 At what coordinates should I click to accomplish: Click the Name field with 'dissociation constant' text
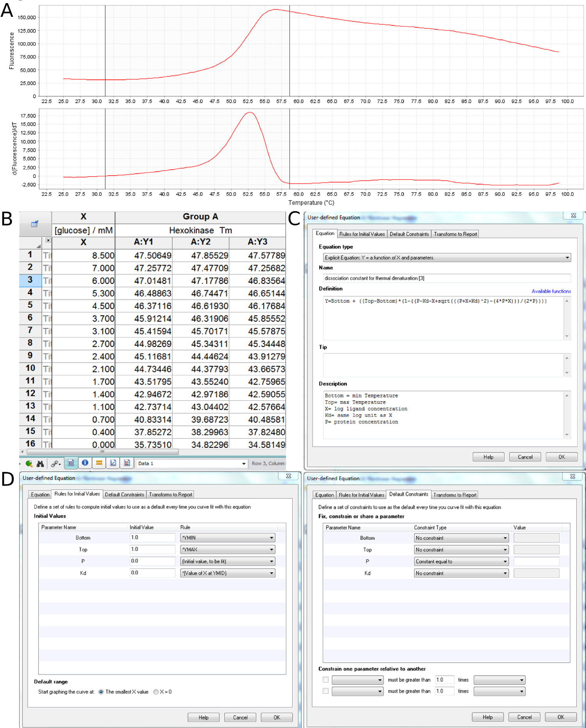447,278
